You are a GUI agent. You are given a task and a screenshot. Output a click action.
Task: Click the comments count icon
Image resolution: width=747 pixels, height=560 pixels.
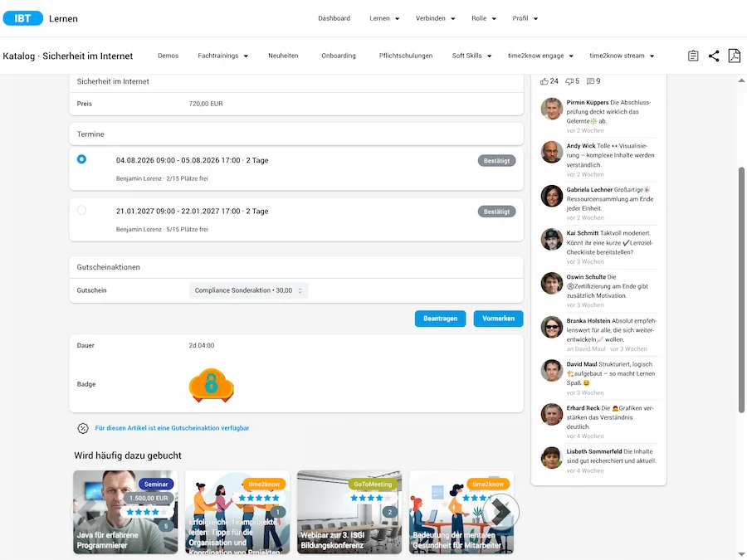(x=590, y=81)
